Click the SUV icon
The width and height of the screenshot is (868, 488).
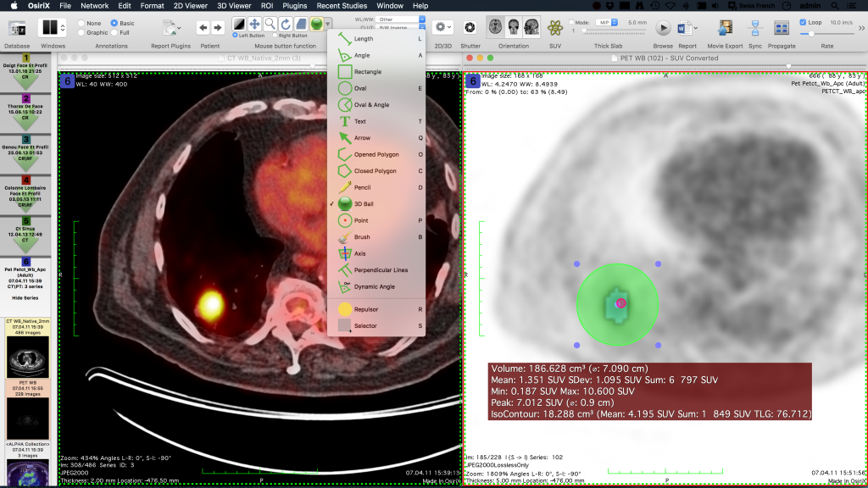pos(555,28)
